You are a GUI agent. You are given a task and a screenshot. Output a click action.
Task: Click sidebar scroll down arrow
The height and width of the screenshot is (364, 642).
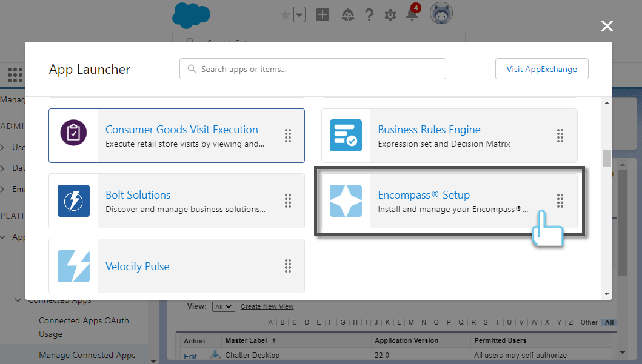coord(153,361)
